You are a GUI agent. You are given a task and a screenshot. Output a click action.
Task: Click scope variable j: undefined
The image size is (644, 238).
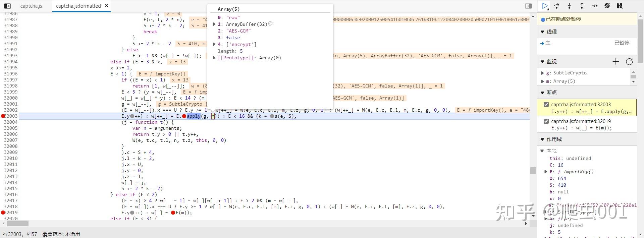pos(566,225)
